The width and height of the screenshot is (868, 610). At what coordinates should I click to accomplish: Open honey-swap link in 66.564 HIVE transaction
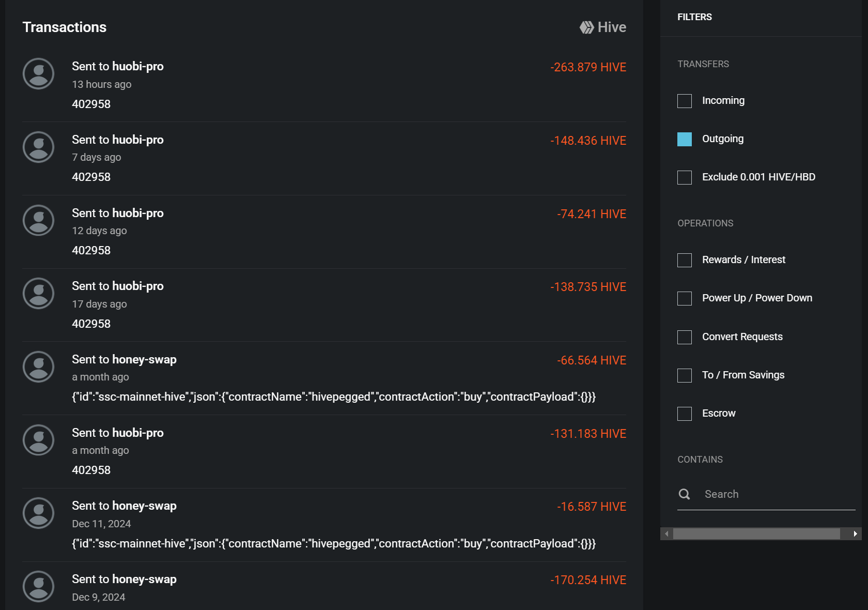tap(144, 359)
